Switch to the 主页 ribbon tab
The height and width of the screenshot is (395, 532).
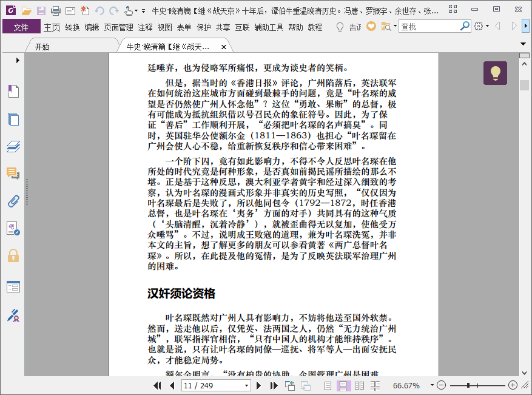click(52, 27)
